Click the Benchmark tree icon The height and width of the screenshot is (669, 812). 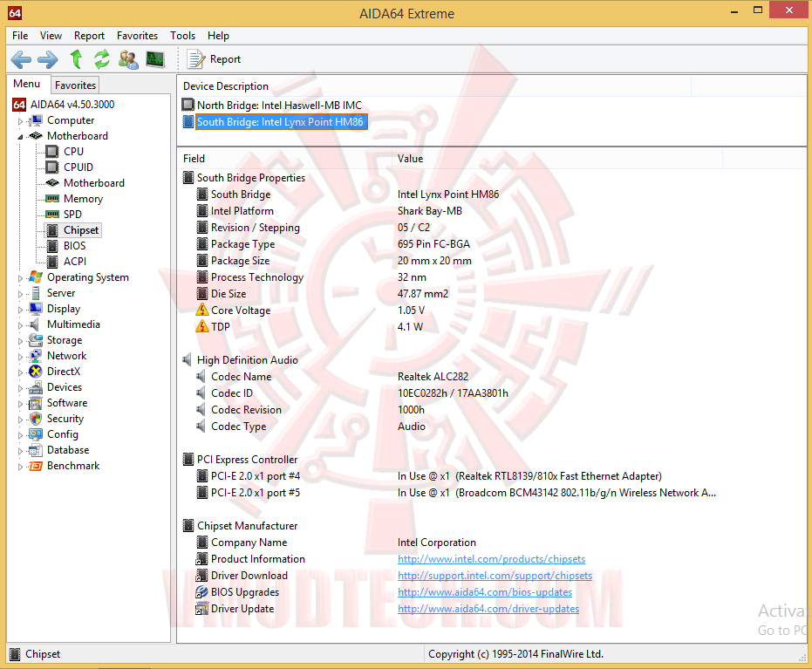[x=36, y=466]
